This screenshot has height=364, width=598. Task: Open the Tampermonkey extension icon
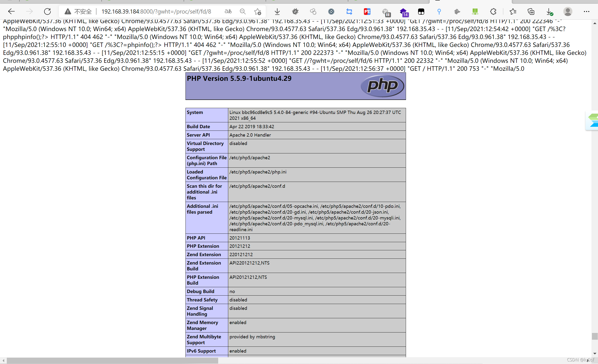[x=421, y=11]
